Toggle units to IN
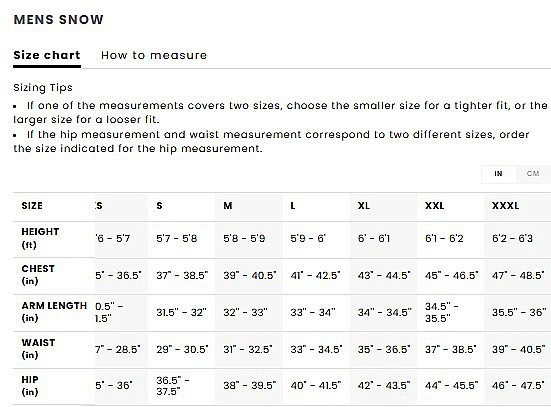This screenshot has height=407, width=551. 498,174
